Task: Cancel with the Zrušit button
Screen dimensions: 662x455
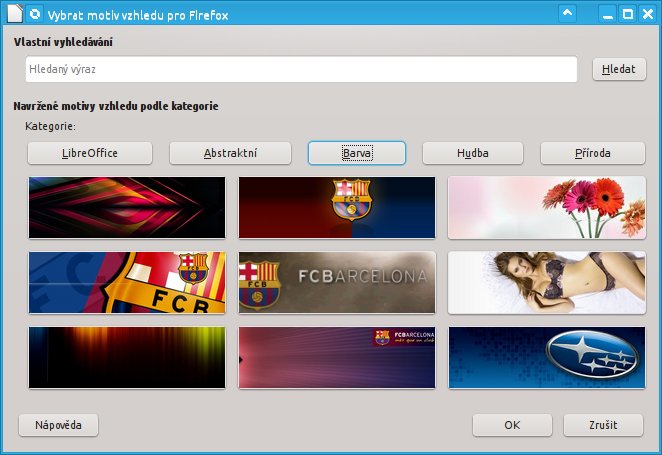Action: [x=603, y=425]
